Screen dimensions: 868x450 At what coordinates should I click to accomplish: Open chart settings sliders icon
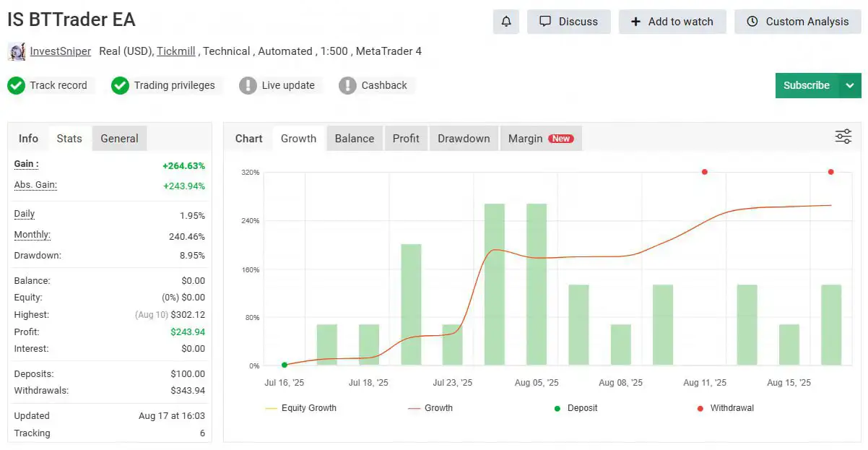pyautogui.click(x=843, y=137)
